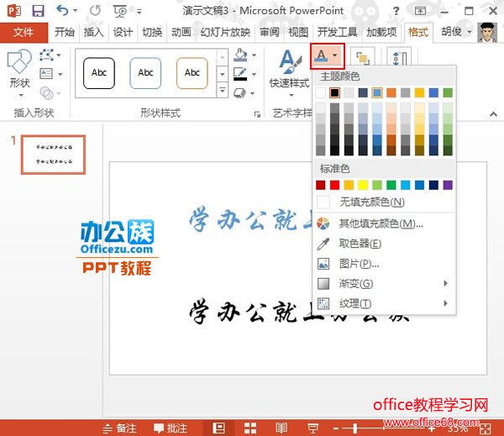Switch to 动画 Animations tab
Screen dimensions: 504x436
coord(181,32)
